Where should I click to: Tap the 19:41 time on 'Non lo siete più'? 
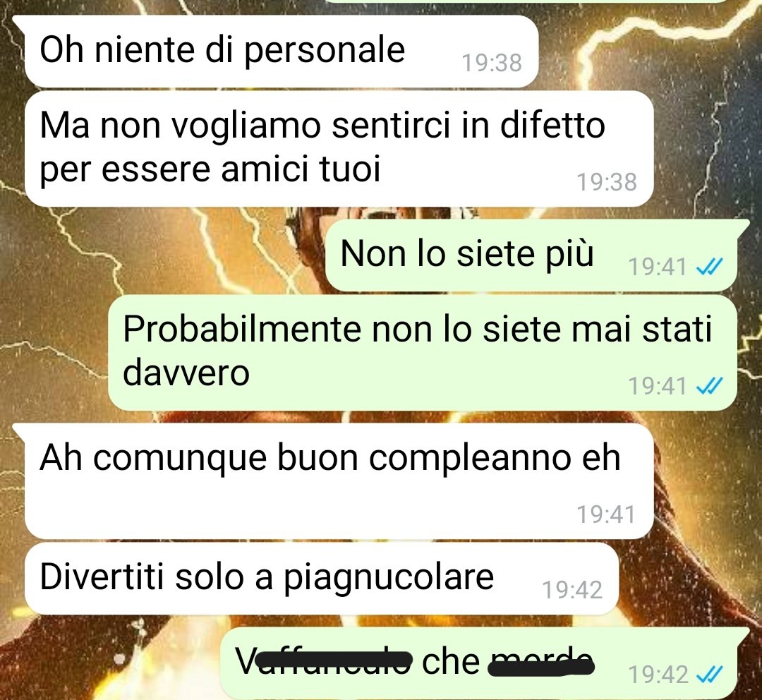658,267
